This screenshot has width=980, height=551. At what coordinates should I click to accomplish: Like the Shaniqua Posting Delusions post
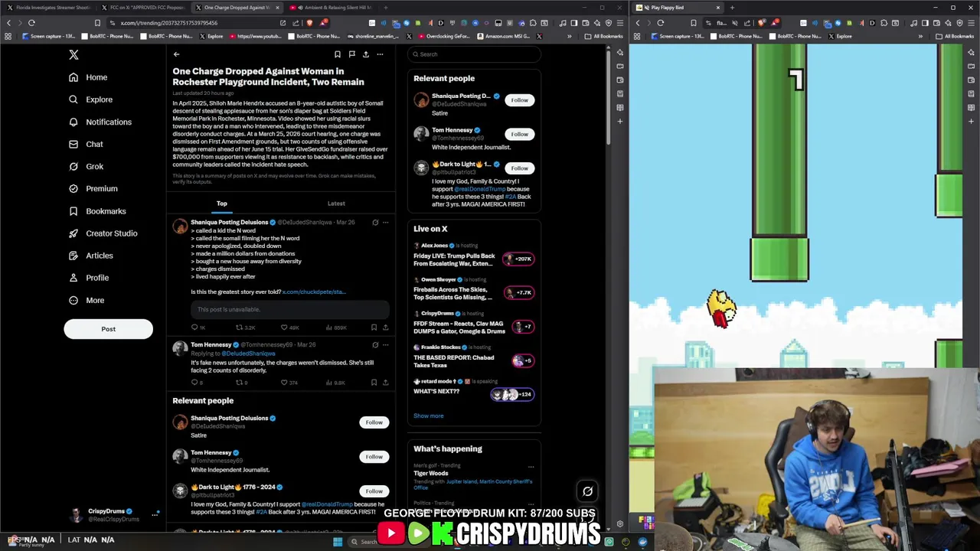(x=284, y=328)
